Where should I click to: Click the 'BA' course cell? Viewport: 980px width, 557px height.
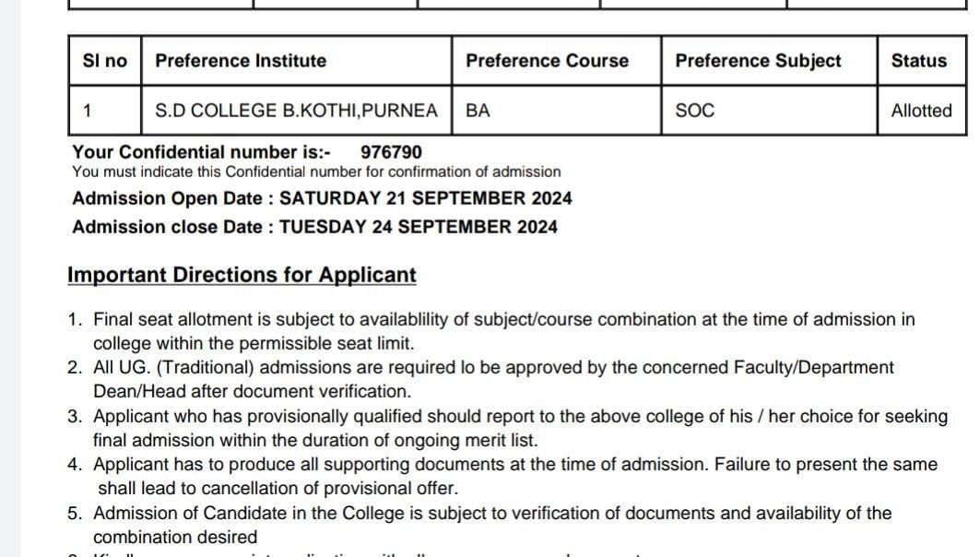(x=478, y=111)
